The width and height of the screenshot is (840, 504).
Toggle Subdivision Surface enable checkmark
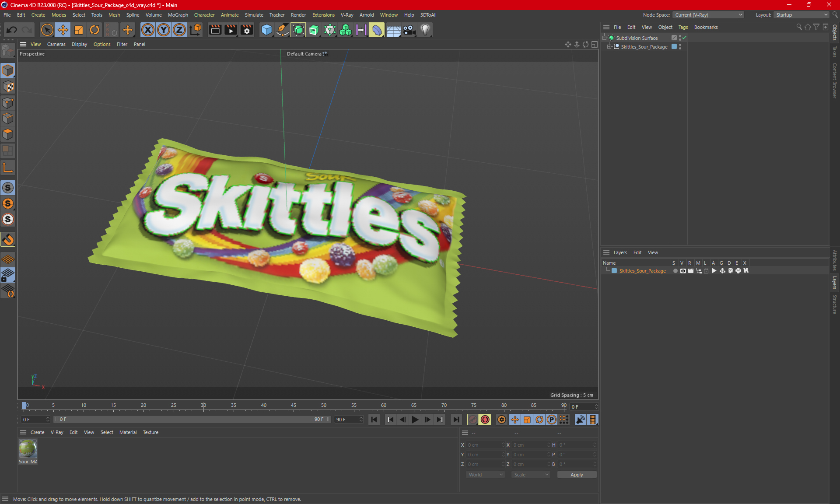[x=684, y=38]
